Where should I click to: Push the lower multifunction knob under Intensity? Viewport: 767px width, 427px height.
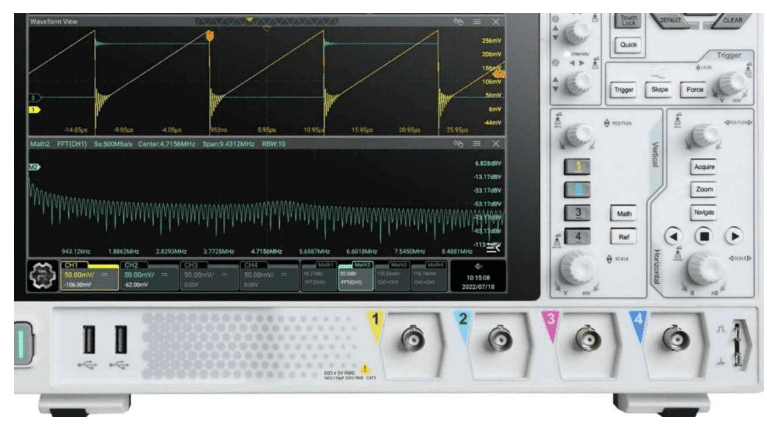pos(578,83)
